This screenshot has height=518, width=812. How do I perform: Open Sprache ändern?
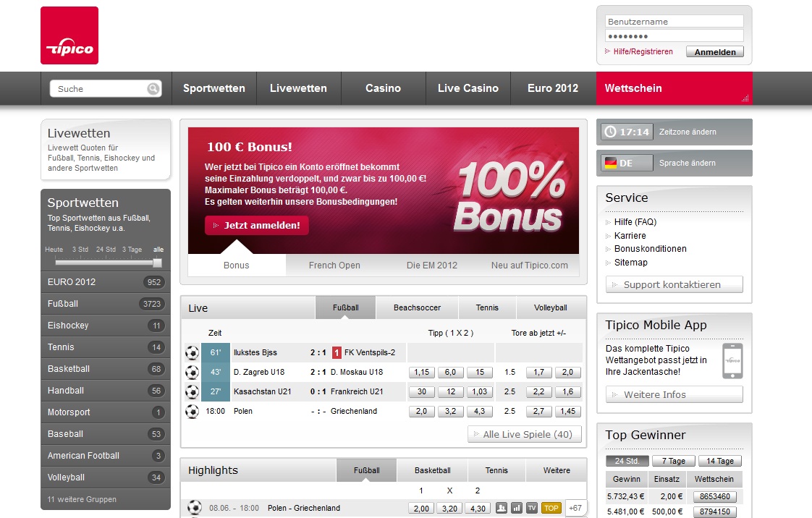pyautogui.click(x=688, y=163)
